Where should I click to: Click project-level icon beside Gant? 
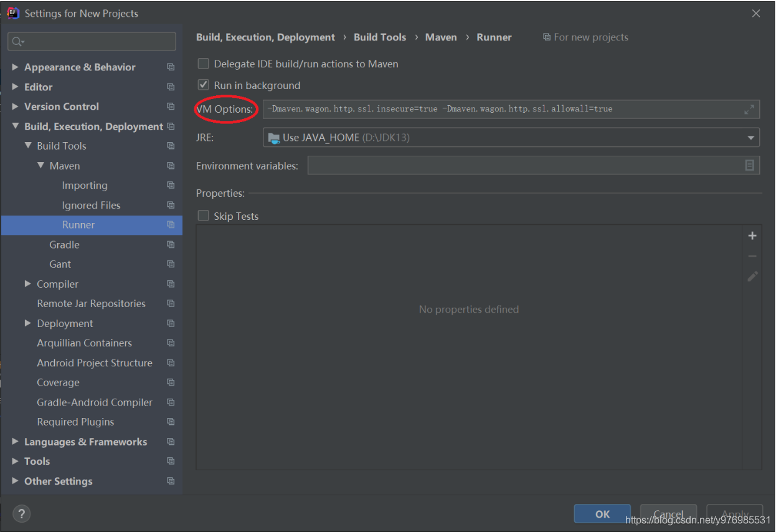(171, 264)
